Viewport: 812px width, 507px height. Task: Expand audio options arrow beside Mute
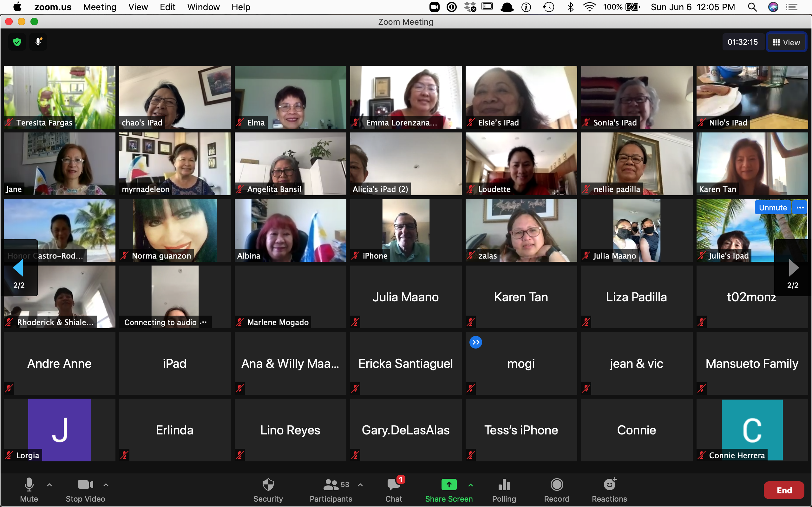[49, 485]
